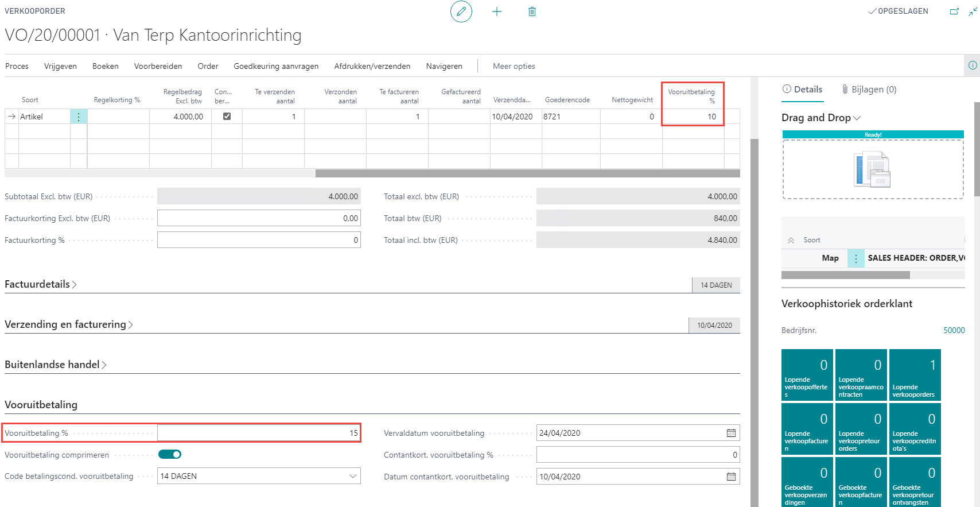Click the plus icon to create new order
Viewport: 980px width, 507px height.
[x=497, y=11]
